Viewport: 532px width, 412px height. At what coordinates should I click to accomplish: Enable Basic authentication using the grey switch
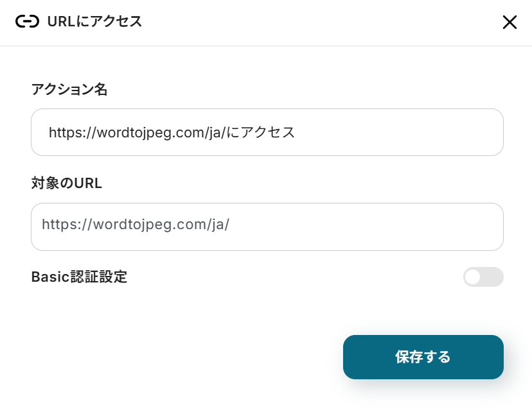pyautogui.click(x=483, y=277)
